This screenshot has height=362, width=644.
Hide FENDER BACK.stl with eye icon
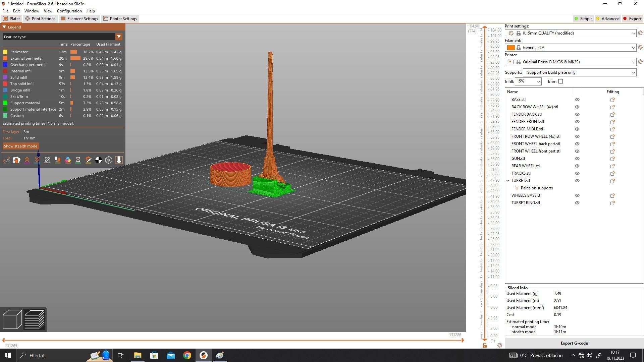577,115
